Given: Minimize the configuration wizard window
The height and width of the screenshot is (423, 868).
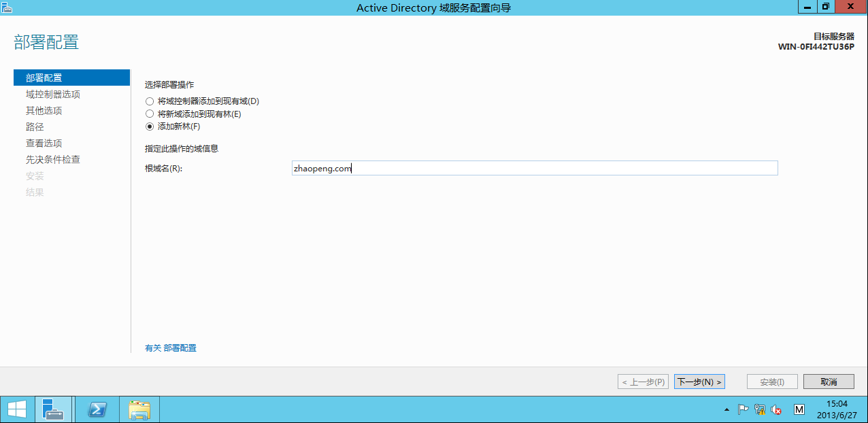Looking at the screenshot, I should coord(807,6).
